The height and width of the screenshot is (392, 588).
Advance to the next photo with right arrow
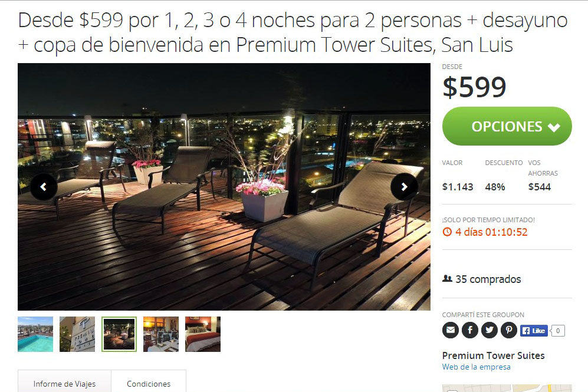click(x=404, y=187)
